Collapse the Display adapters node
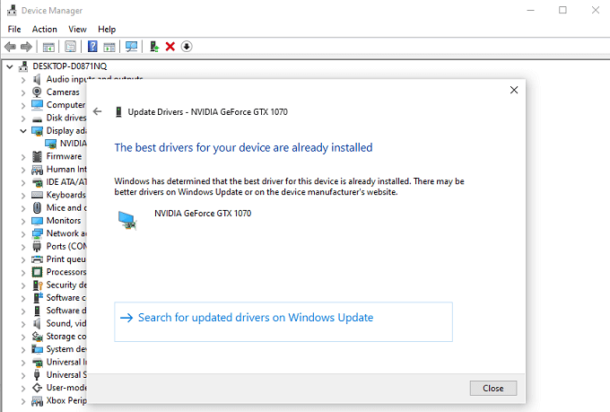This screenshot has height=412, width=610. 23,131
